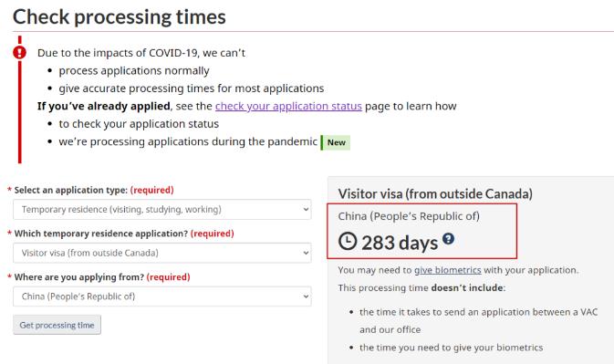
Task: Expand the applying from country dropdown
Action: coord(306,296)
